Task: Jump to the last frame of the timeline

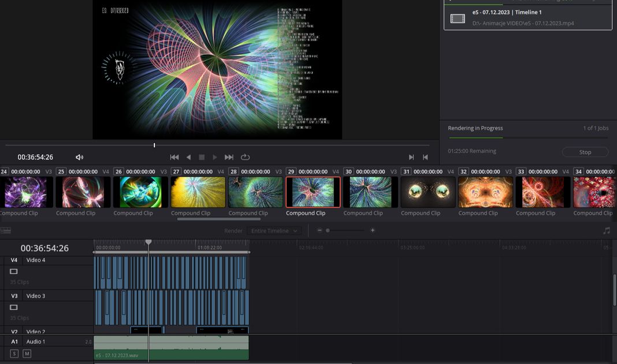Action: 229,157
